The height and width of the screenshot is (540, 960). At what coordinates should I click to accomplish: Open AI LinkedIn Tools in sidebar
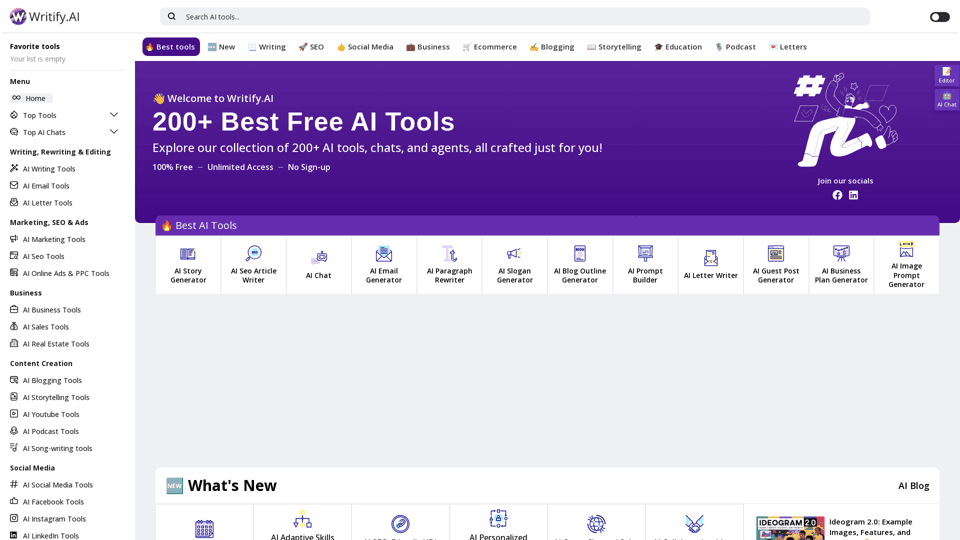coord(44,535)
